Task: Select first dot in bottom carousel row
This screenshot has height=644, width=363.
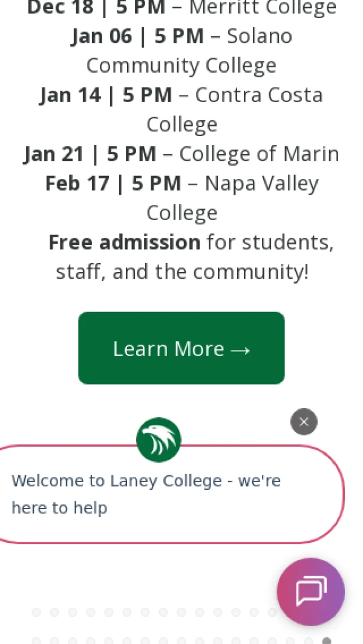Action: point(36,640)
